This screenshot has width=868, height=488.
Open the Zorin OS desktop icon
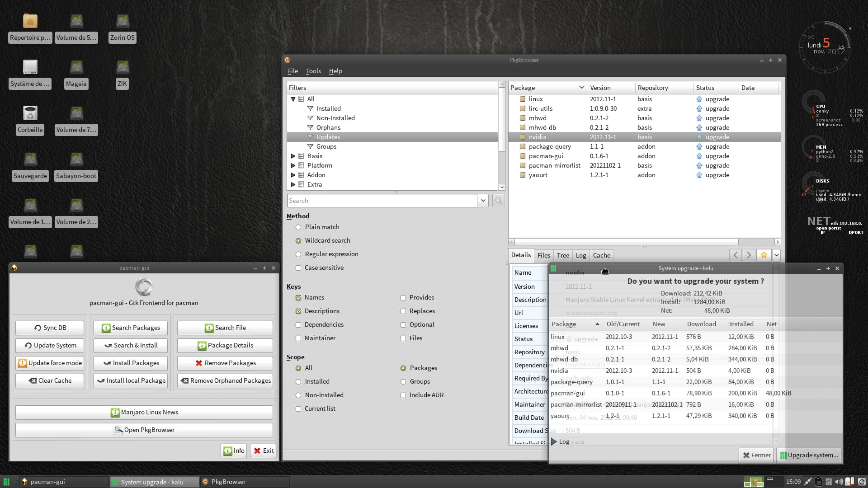(x=123, y=22)
